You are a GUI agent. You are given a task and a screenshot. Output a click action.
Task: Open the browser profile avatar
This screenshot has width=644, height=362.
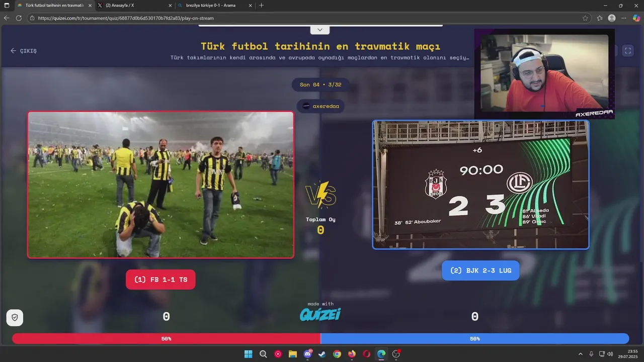pyautogui.click(x=612, y=18)
